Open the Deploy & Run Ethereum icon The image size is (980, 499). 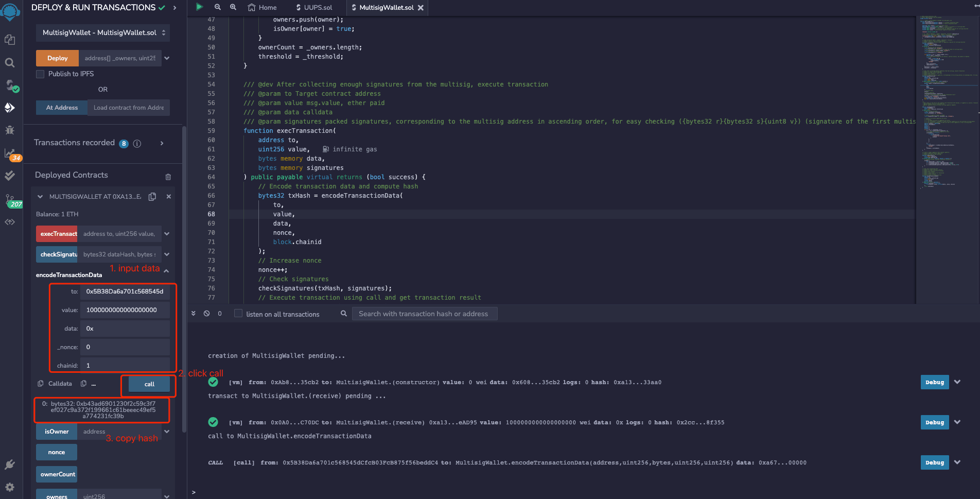[10, 108]
